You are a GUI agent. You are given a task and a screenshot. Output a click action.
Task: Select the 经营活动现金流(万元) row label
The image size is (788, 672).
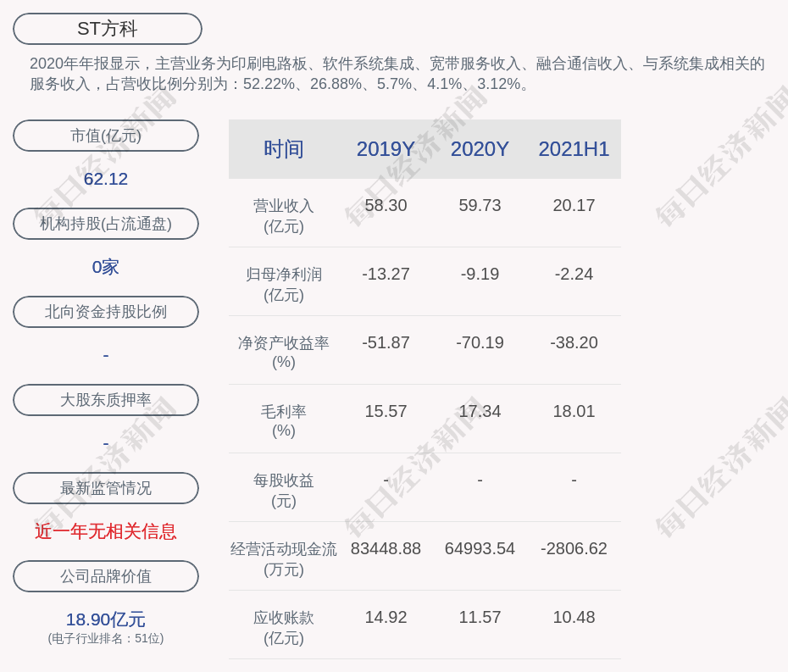point(284,559)
